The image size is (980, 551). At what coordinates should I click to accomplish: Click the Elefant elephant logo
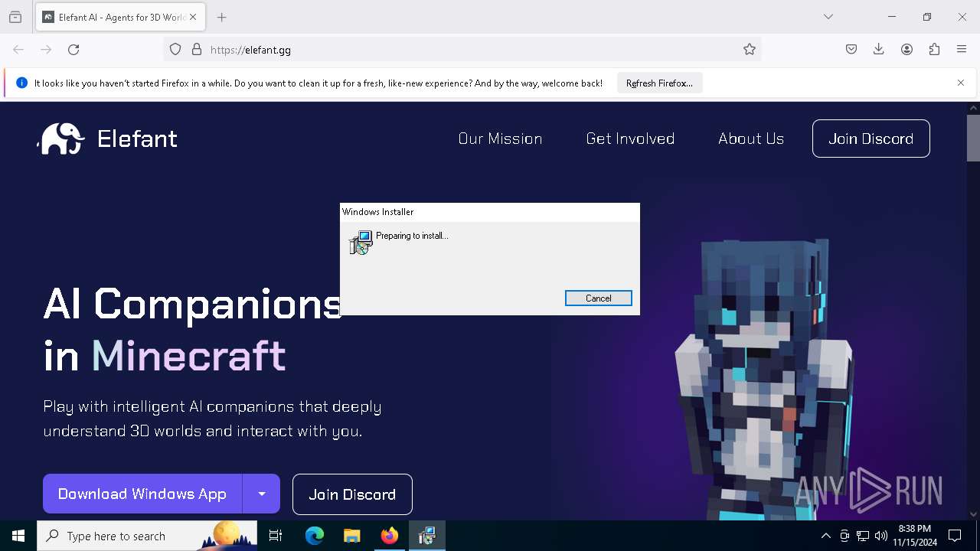60,139
